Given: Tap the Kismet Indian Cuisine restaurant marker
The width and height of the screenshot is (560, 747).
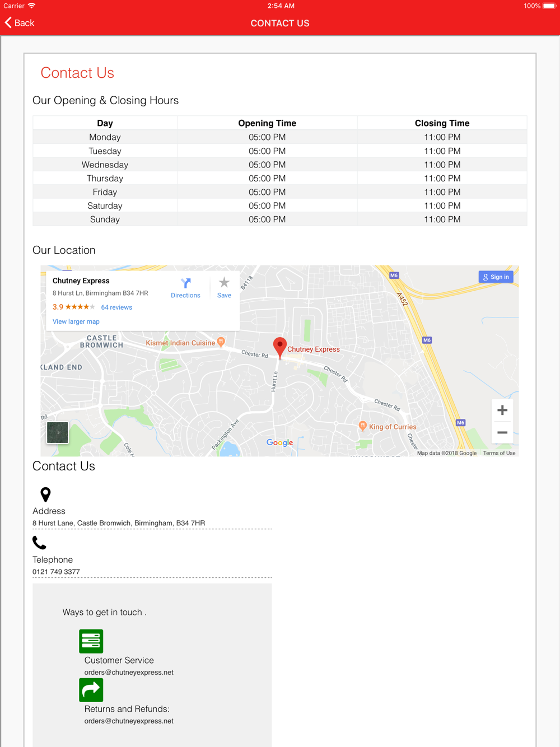Looking at the screenshot, I should [221, 342].
